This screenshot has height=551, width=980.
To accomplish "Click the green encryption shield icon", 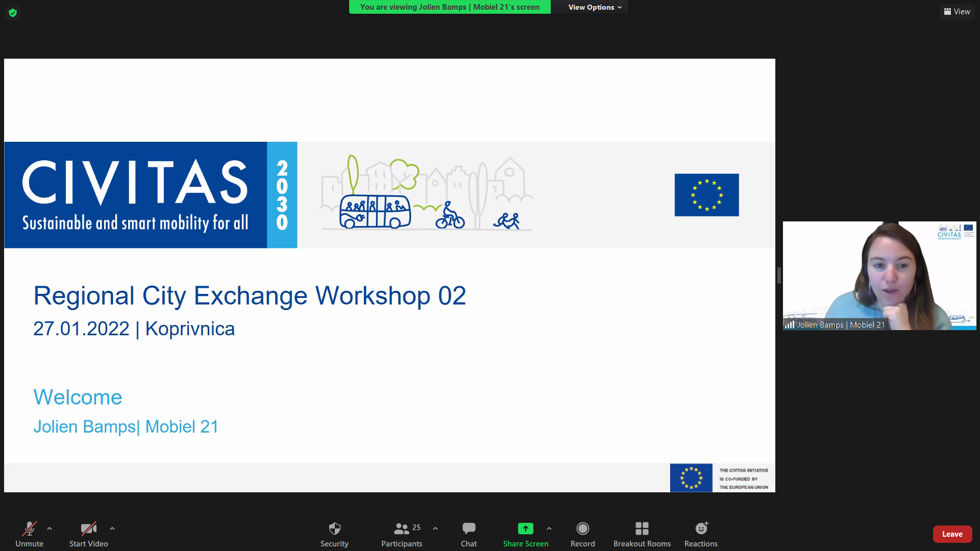I will click(13, 13).
